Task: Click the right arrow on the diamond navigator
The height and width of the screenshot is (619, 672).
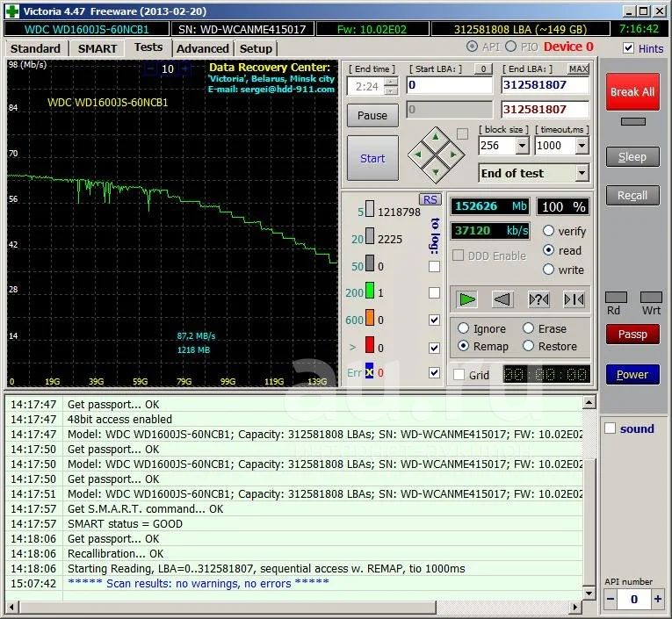Action: 453,155
